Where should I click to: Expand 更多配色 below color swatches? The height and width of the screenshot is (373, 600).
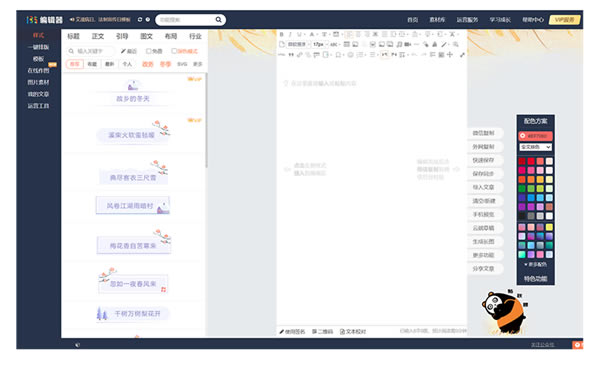pyautogui.click(x=535, y=264)
